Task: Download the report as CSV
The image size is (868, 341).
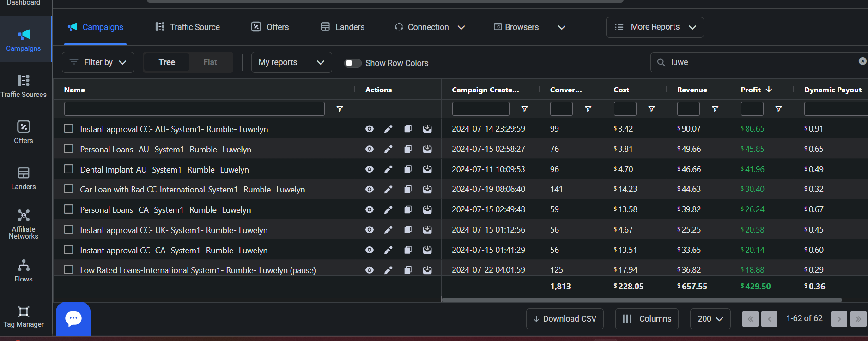Action: pos(565,319)
